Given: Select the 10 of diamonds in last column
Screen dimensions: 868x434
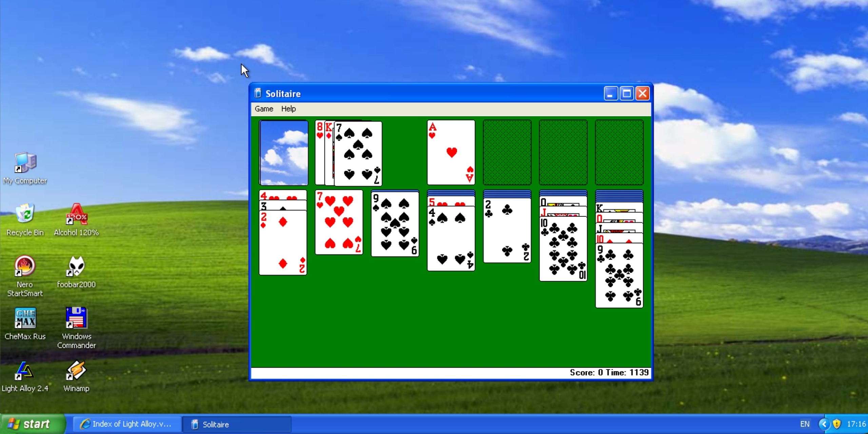Looking at the screenshot, I should 619,238.
